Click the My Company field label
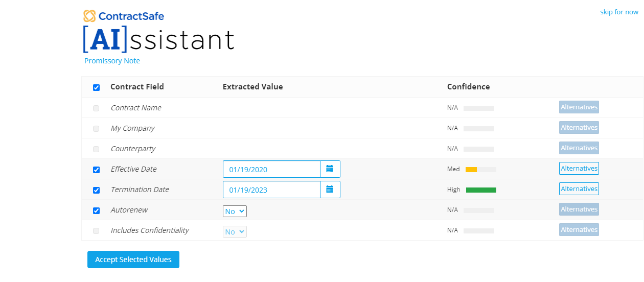The height and width of the screenshot is (282, 644). point(132,128)
